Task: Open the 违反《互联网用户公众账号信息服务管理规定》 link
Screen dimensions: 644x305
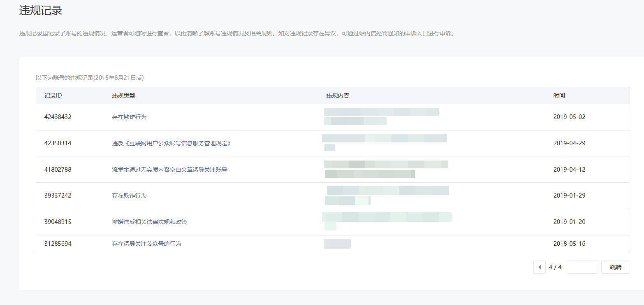Action: pyautogui.click(x=171, y=143)
